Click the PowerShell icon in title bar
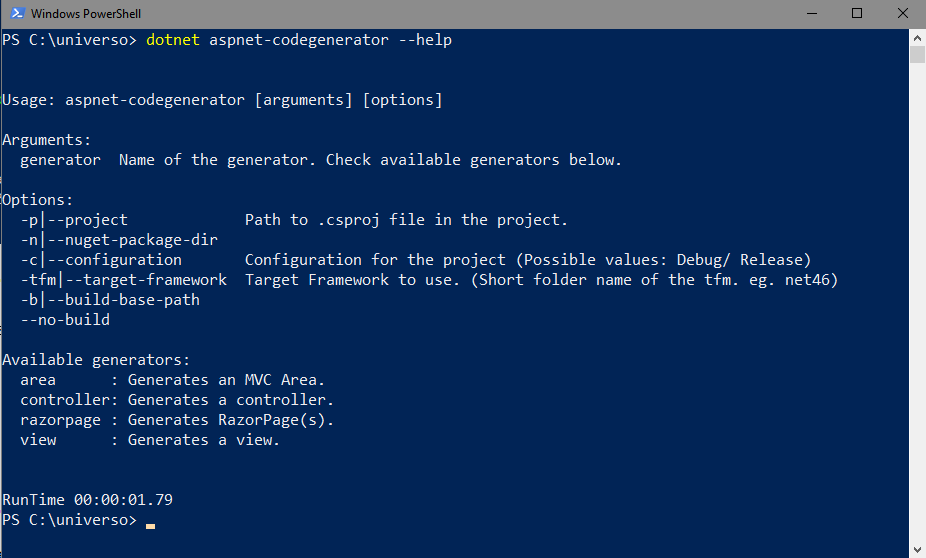This screenshot has height=558, width=926. point(17,13)
